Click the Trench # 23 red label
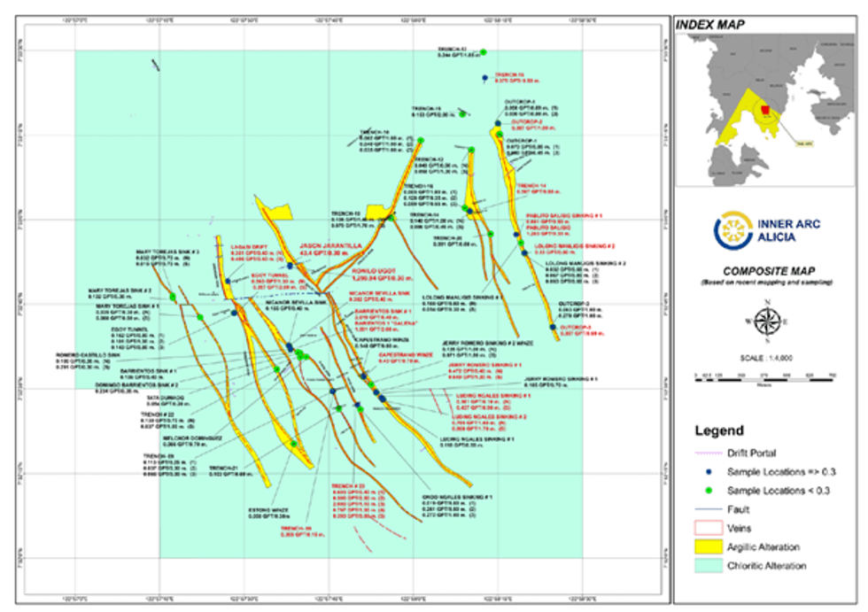868x612 pixels. tap(347, 486)
